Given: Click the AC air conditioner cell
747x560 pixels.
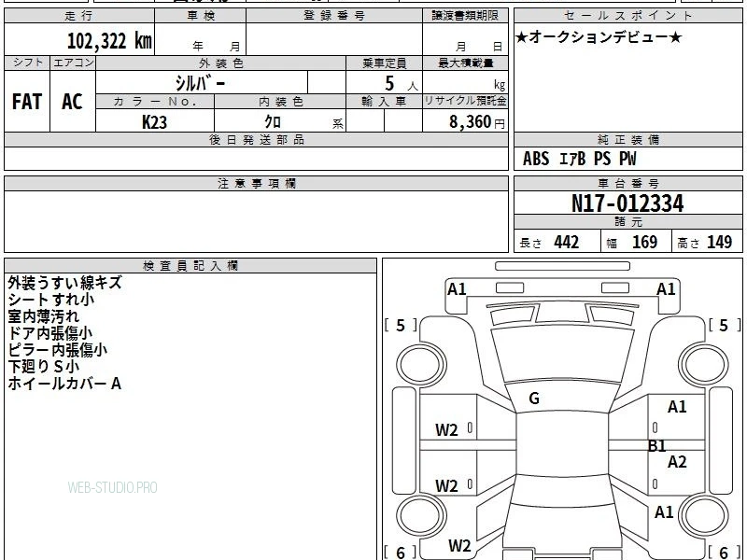Looking at the screenshot, I should coord(73,102).
